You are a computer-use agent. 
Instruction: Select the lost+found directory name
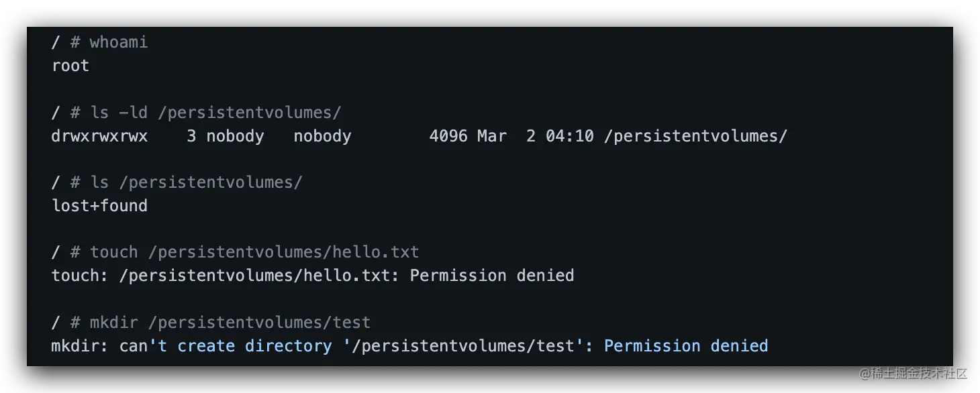[99, 206]
